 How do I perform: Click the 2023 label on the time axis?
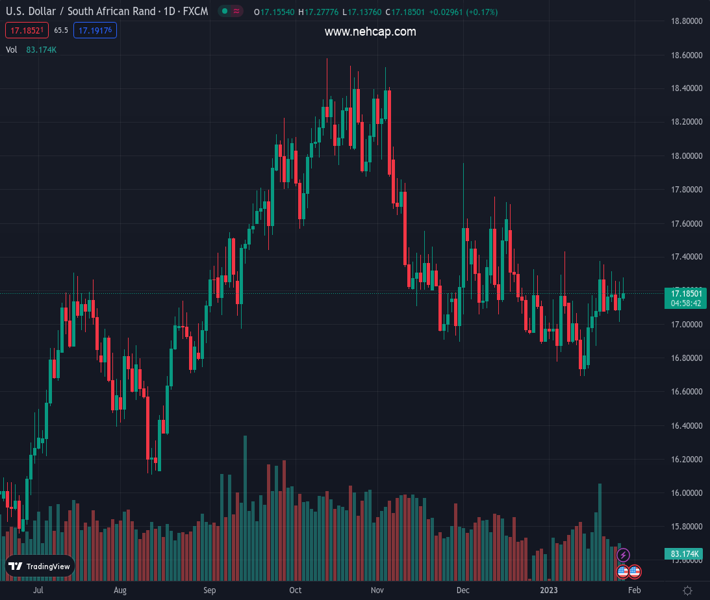pos(549,591)
